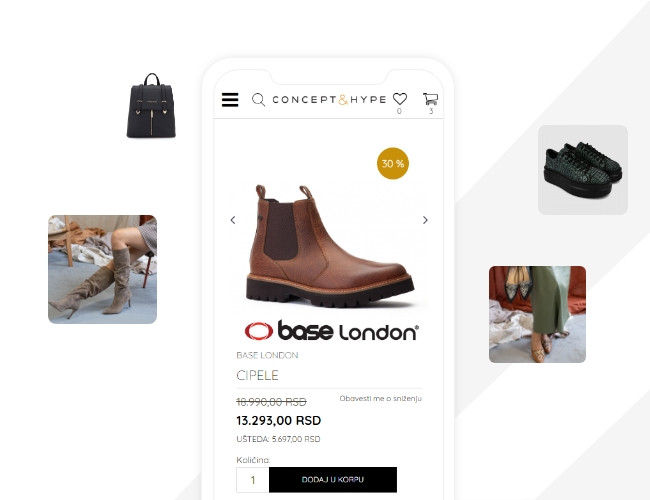Viewport: 650px width, 500px height.
Task: Open the BASE LONDON brand link
Action: click(x=267, y=355)
